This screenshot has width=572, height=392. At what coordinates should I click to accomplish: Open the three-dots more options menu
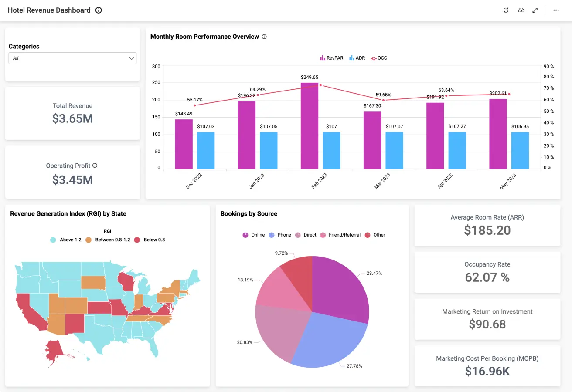coord(556,10)
